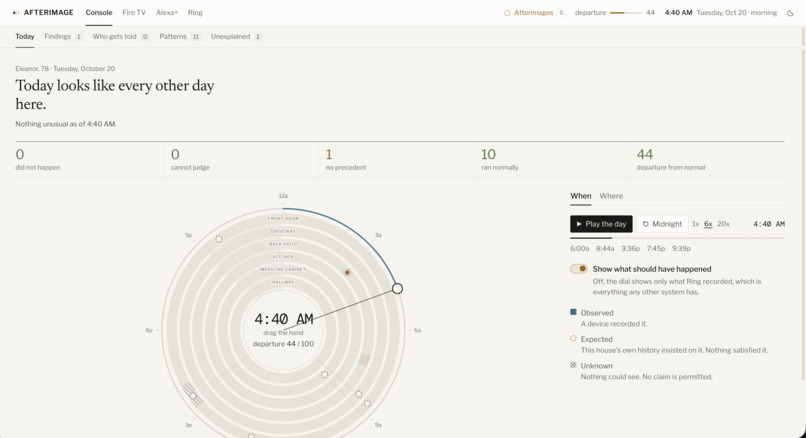Toggle Show what should have happened
This screenshot has width=806, height=438.
(578, 269)
